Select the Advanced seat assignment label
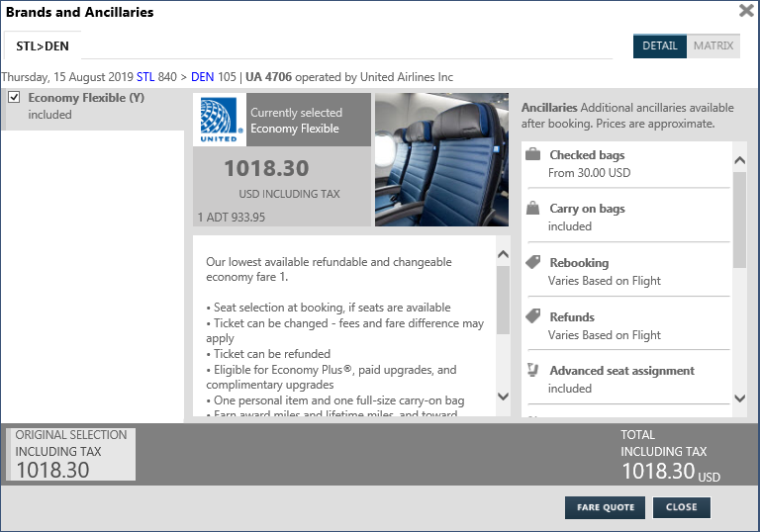 621,371
